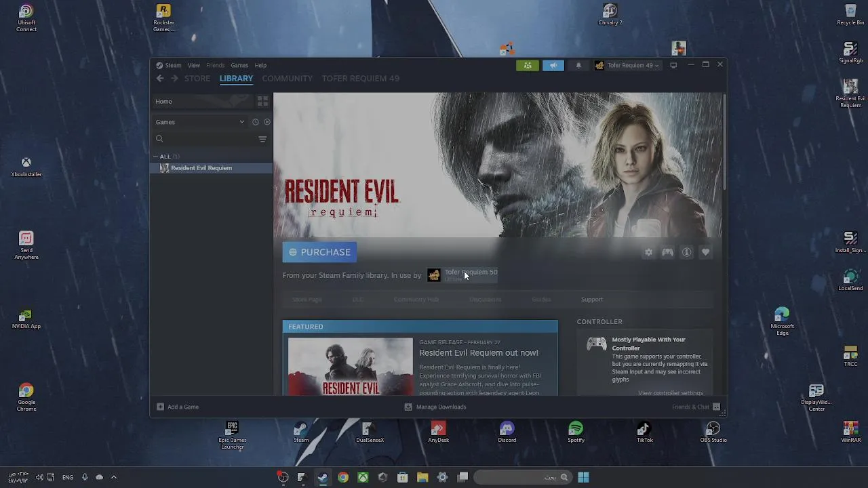Select Epic Games Launcher desktop icon
This screenshot has width=868, height=488.
click(232, 435)
